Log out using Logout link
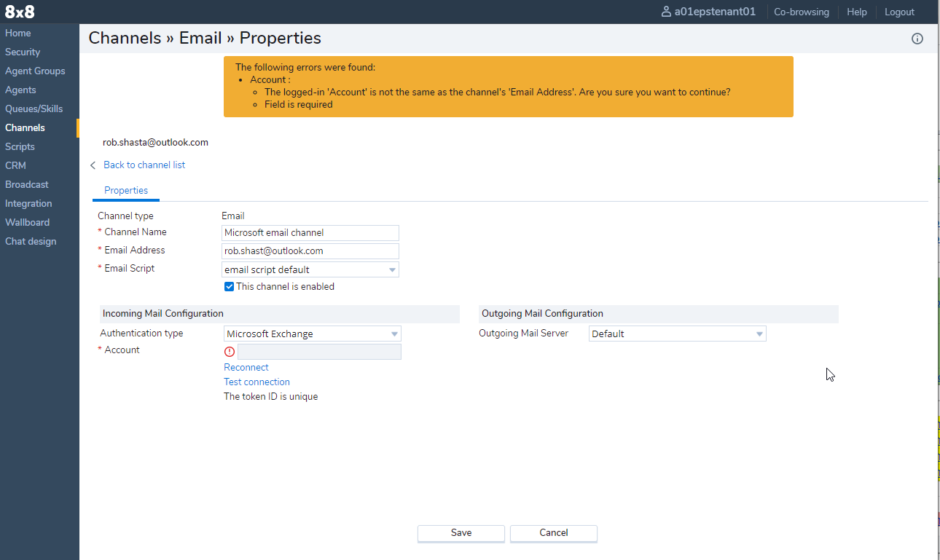Image resolution: width=940 pixels, height=560 pixels. coord(899,12)
